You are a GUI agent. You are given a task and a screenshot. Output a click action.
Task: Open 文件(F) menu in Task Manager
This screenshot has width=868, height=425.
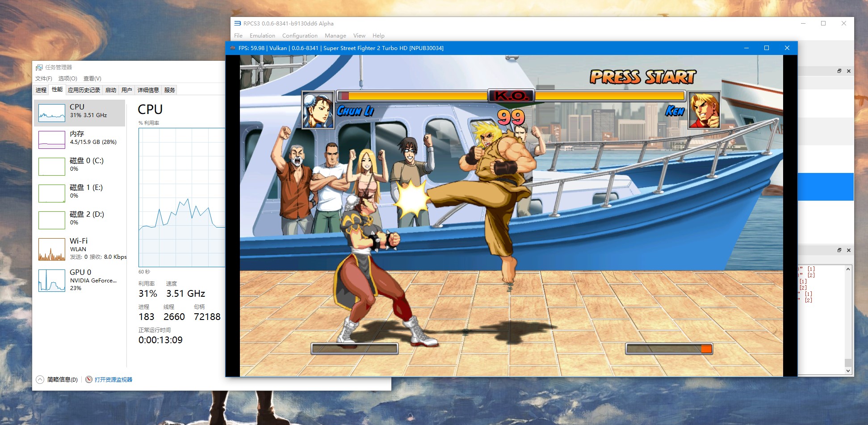pos(44,79)
